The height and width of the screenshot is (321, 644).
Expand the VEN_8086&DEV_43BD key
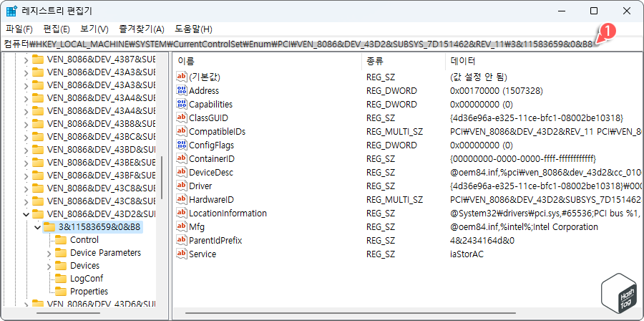pos(26,150)
